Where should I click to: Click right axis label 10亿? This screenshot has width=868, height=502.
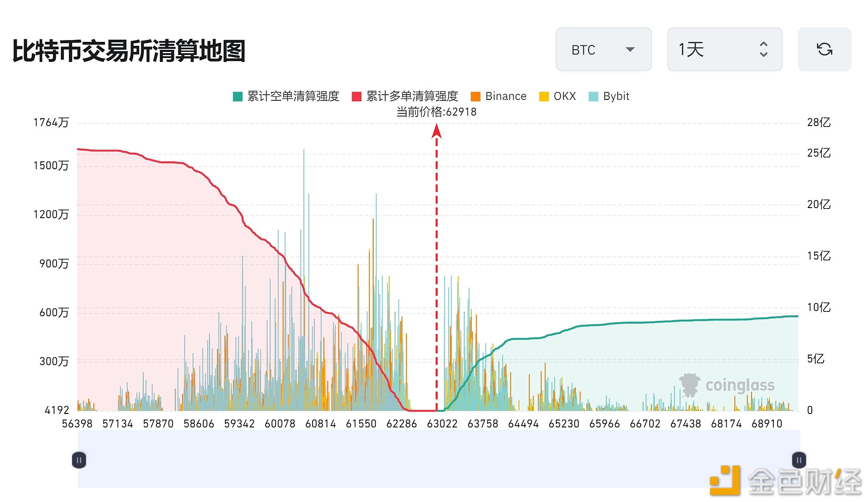[819, 307]
